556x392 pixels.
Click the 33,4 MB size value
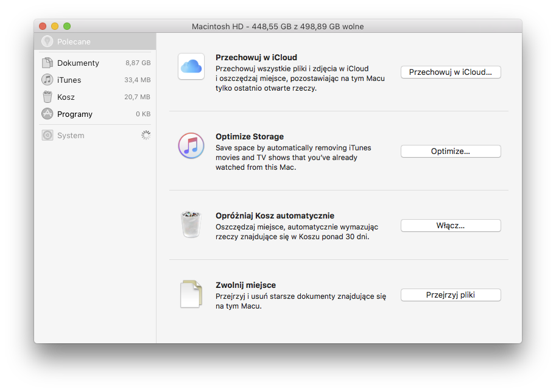(137, 80)
